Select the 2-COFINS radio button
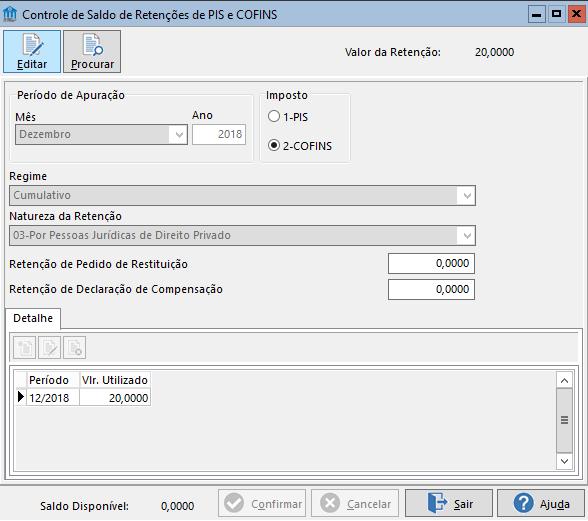The width and height of the screenshot is (588, 521). pyautogui.click(x=274, y=145)
